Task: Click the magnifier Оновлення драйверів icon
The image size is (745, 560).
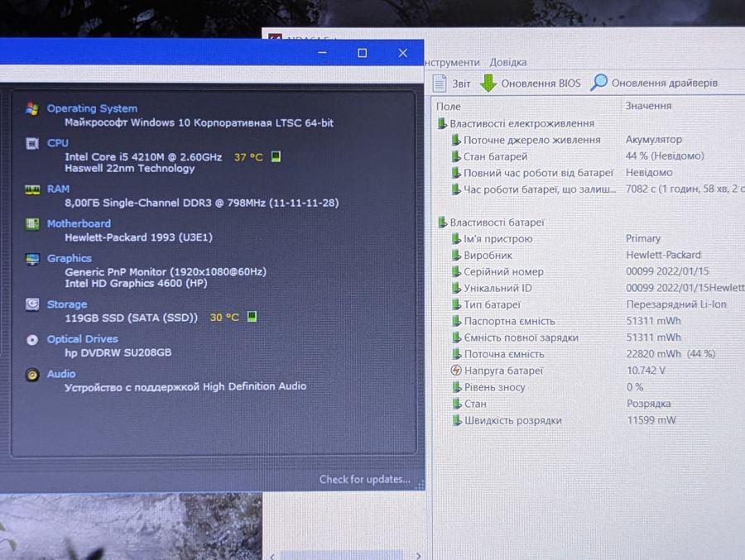Action: click(598, 82)
